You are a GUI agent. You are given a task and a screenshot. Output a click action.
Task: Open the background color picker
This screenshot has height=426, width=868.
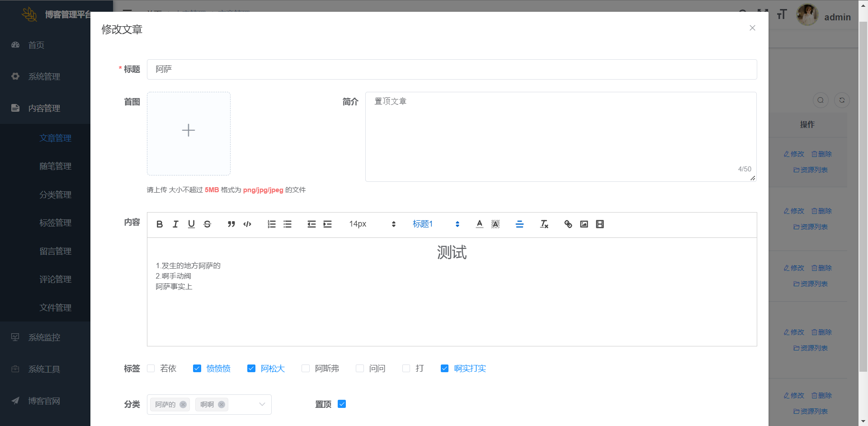[x=495, y=224]
